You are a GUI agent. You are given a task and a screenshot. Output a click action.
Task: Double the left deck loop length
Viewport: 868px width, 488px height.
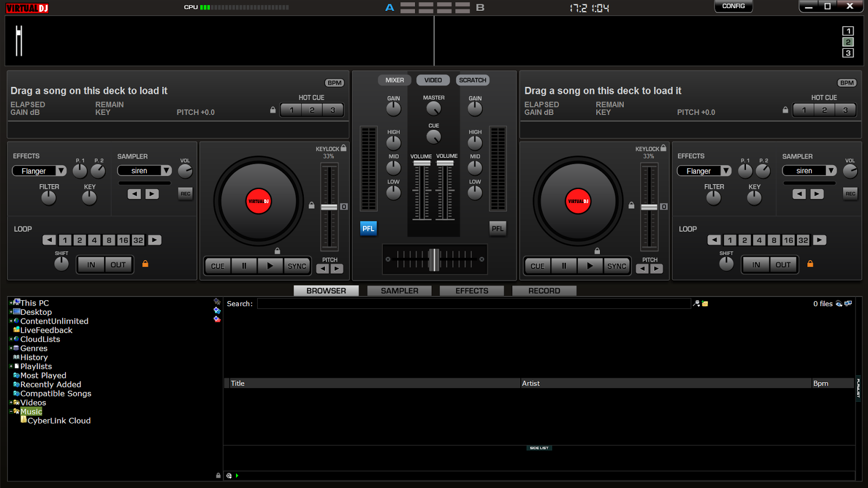point(155,240)
